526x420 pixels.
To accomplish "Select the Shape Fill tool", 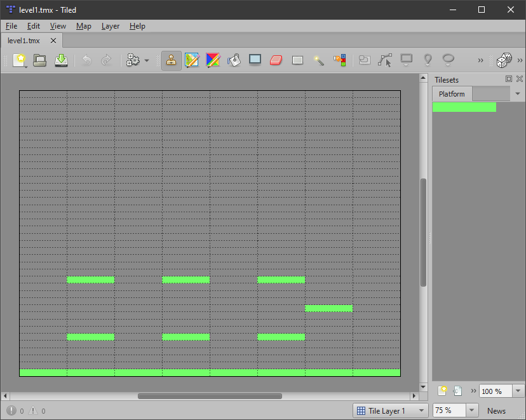I will pyautogui.click(x=255, y=60).
